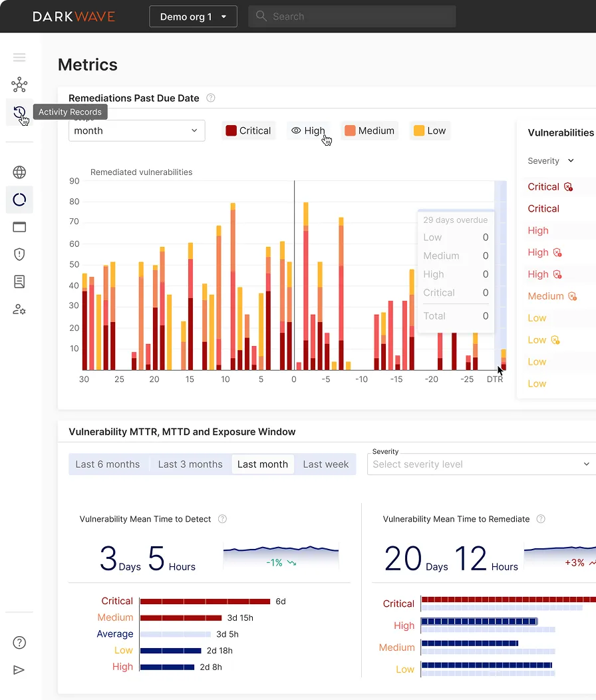Click Medium 3d 15h detect bar

click(181, 618)
